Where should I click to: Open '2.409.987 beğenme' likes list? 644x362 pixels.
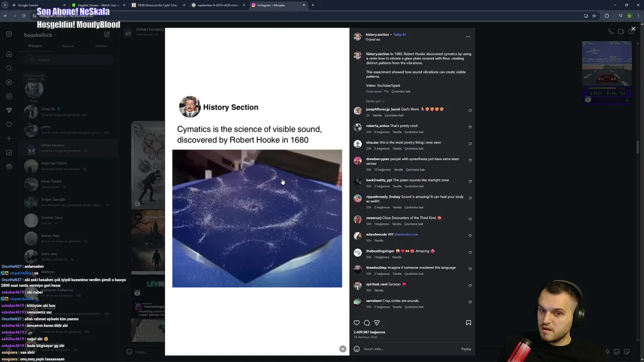coord(369,332)
